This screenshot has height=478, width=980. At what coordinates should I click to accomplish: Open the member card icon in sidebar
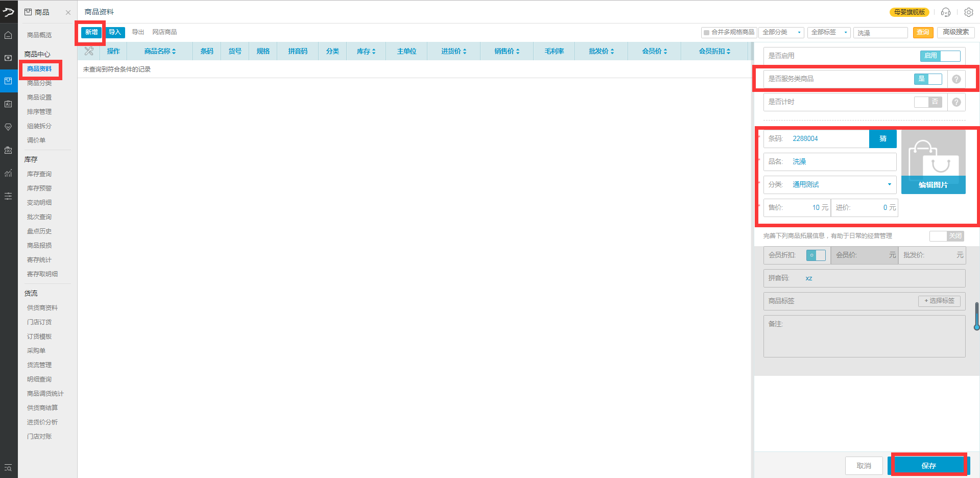[8, 104]
